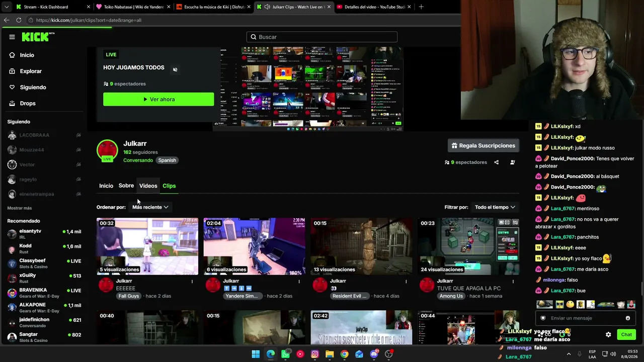Screen dimensions: 644x362
Task: Switch to Teiko Nabatasai Wiki tab
Action: tap(133, 7)
